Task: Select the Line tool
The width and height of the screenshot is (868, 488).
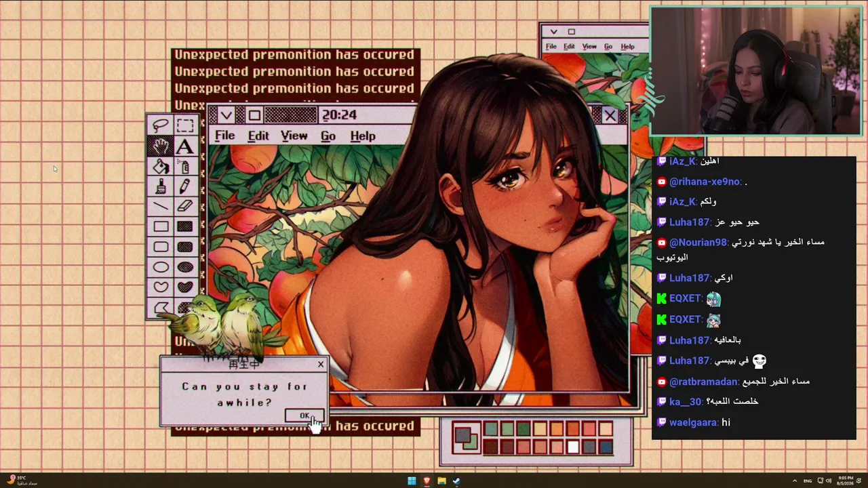Action: coord(161,206)
